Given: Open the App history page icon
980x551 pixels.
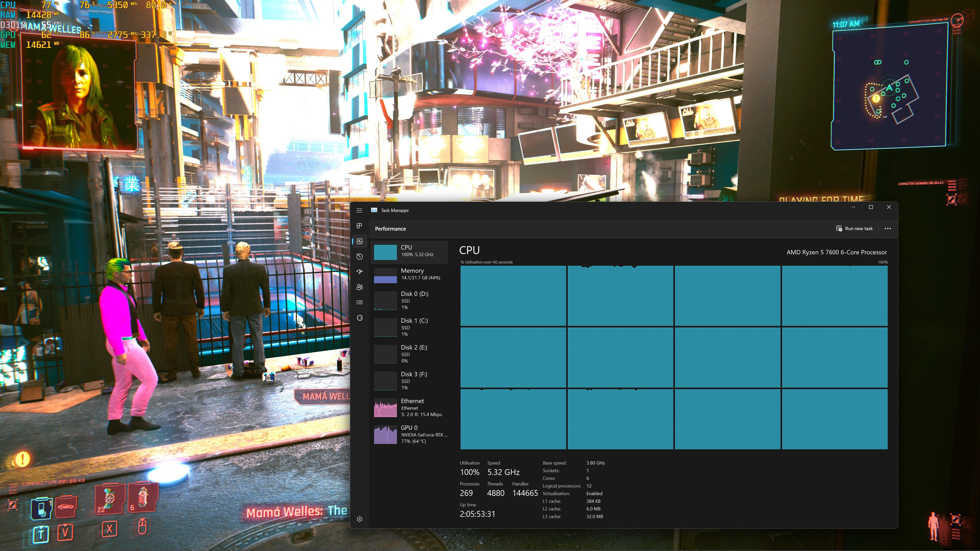Looking at the screenshot, I should pos(359,257).
